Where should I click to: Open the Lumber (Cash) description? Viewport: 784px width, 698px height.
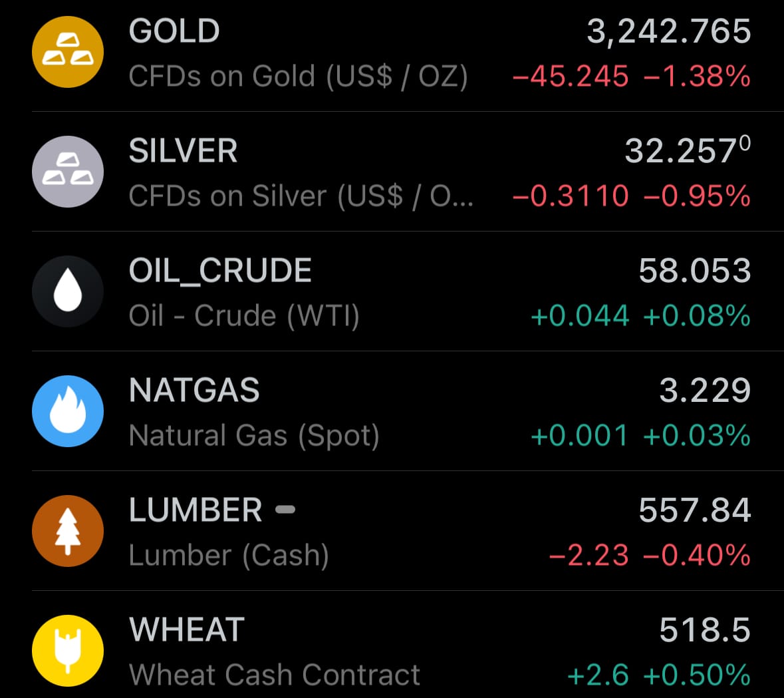tap(229, 556)
